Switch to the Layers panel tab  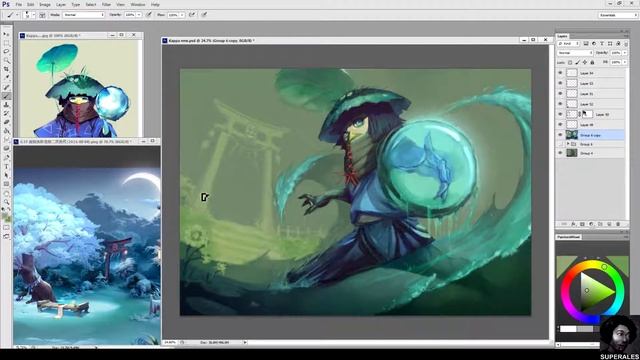pos(562,36)
